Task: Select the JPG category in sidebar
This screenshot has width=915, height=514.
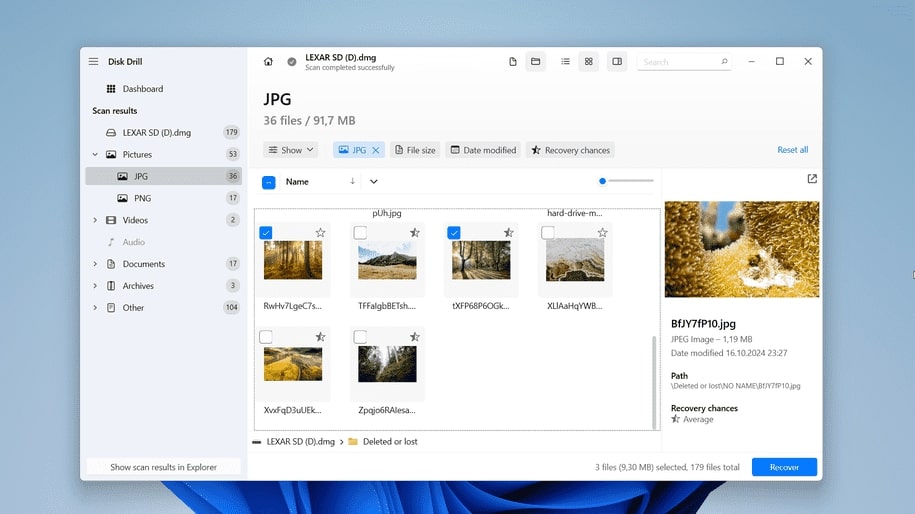Action: click(163, 176)
